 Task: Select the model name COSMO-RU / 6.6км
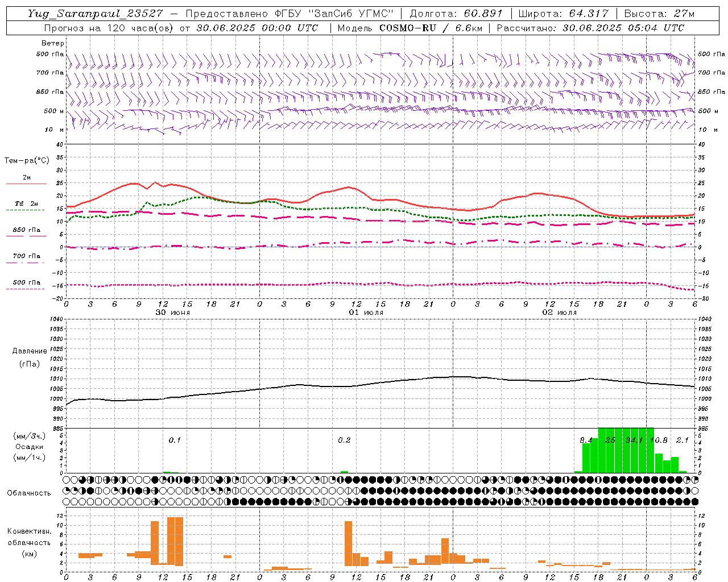coord(431,28)
